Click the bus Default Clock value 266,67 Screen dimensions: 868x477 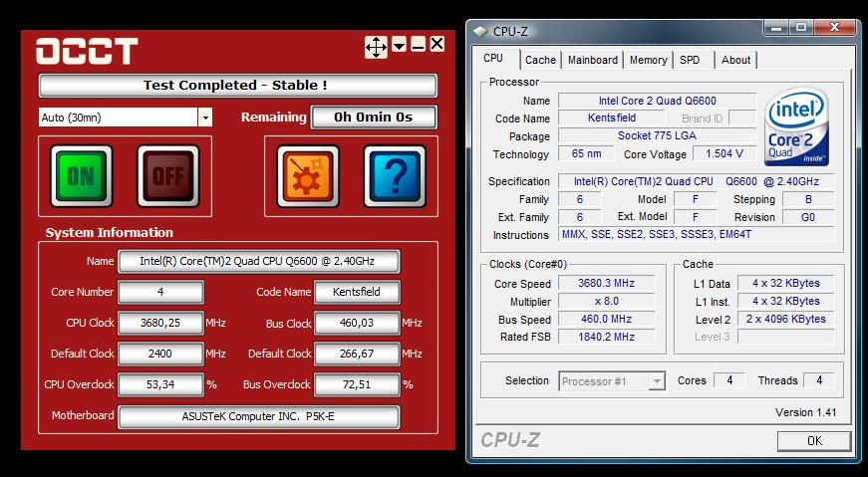(357, 354)
